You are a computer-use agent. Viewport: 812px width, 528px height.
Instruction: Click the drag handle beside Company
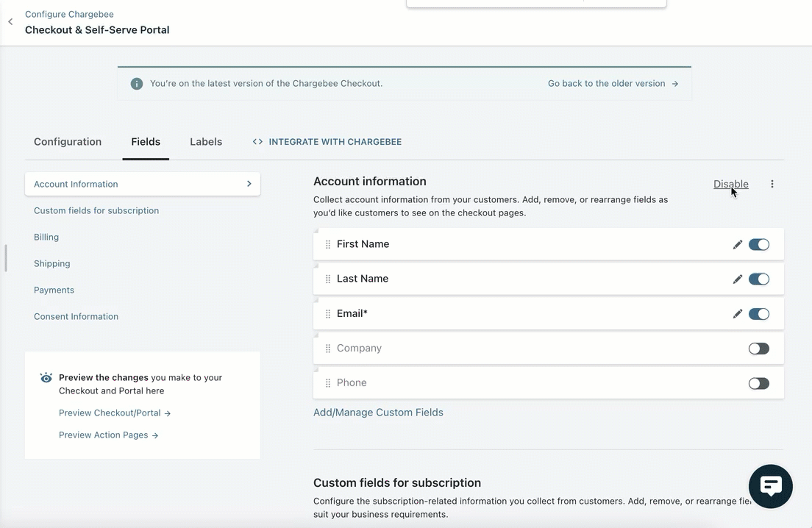click(x=328, y=349)
